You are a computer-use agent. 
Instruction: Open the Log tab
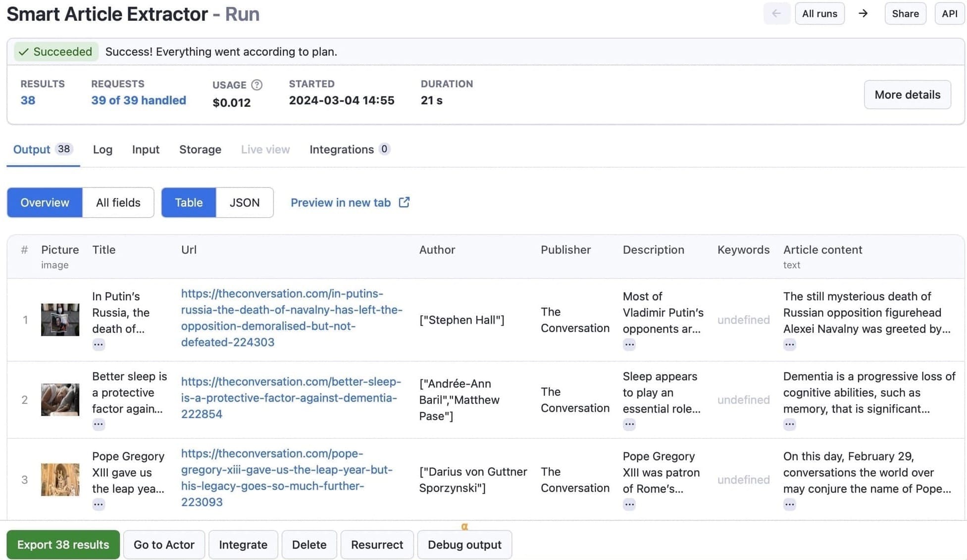tap(102, 149)
